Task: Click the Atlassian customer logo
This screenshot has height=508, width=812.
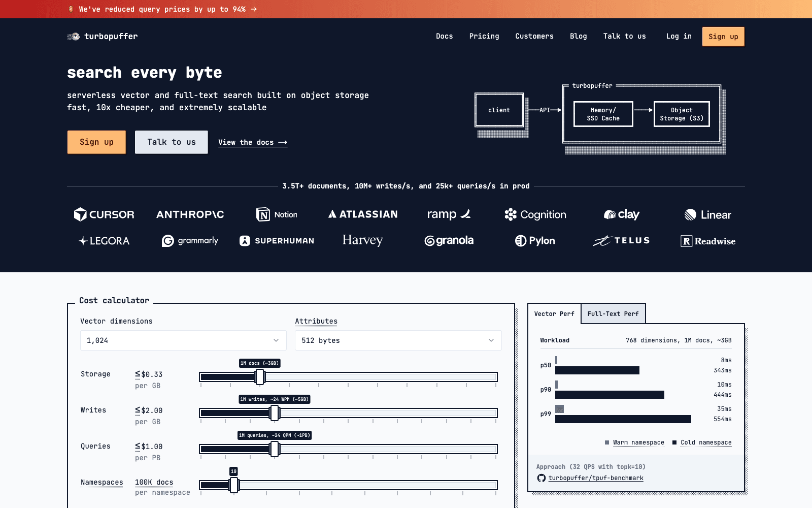Action: coord(363,214)
